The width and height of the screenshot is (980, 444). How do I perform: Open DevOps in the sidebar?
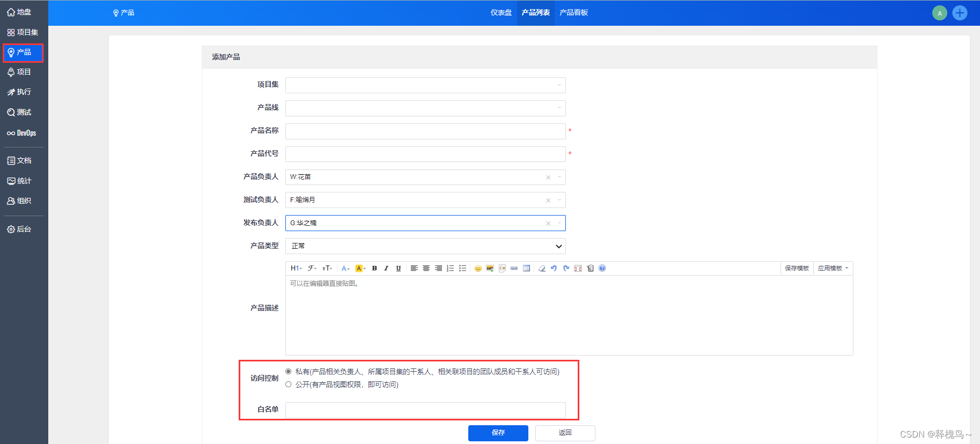(21, 133)
